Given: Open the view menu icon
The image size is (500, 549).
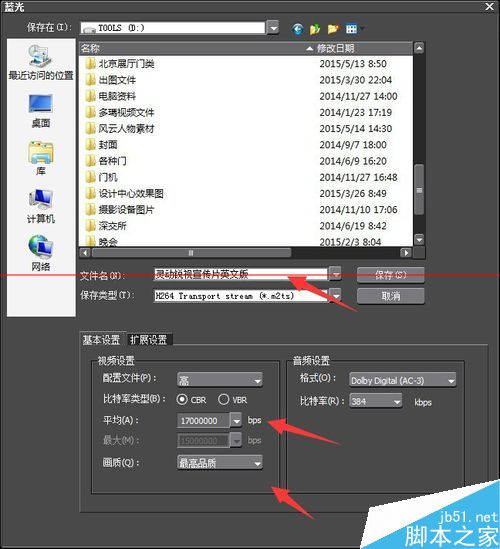Looking at the screenshot, I should click(x=351, y=29).
